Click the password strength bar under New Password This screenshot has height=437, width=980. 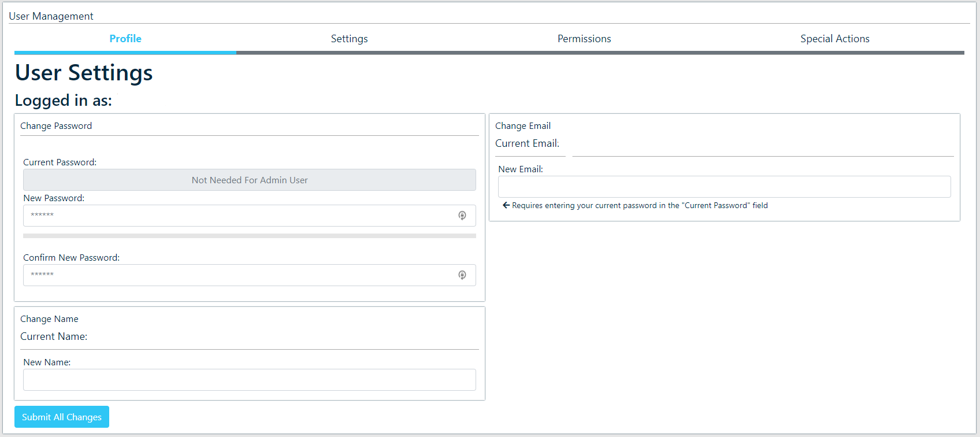pos(250,236)
